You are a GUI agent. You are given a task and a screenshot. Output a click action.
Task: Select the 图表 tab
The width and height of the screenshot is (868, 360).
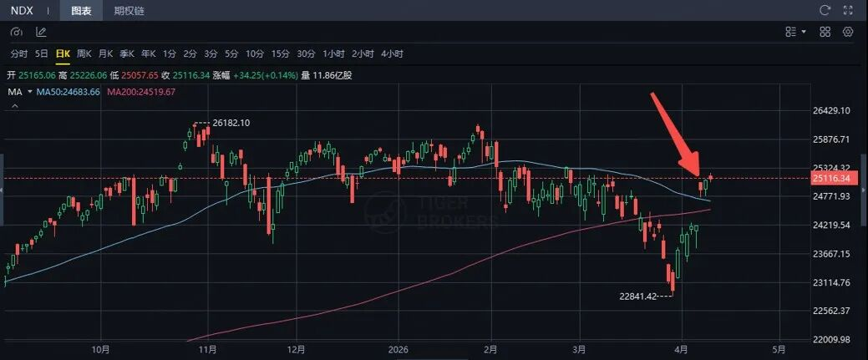click(x=82, y=11)
